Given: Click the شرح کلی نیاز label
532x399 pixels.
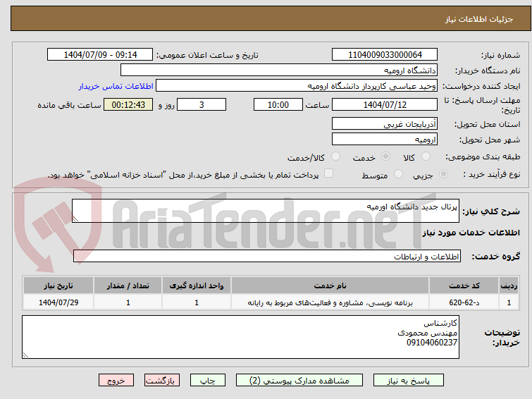Looking at the screenshot, I should (x=491, y=211).
